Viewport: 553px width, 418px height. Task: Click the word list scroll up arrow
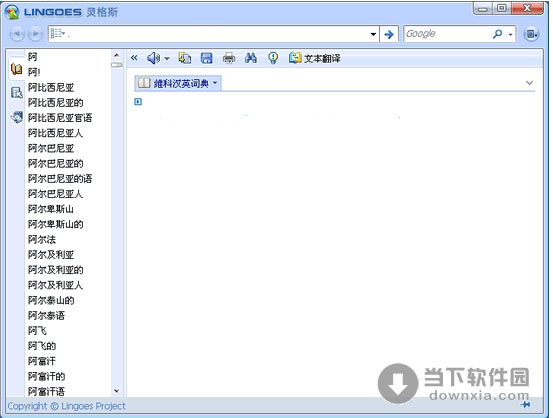(x=116, y=55)
